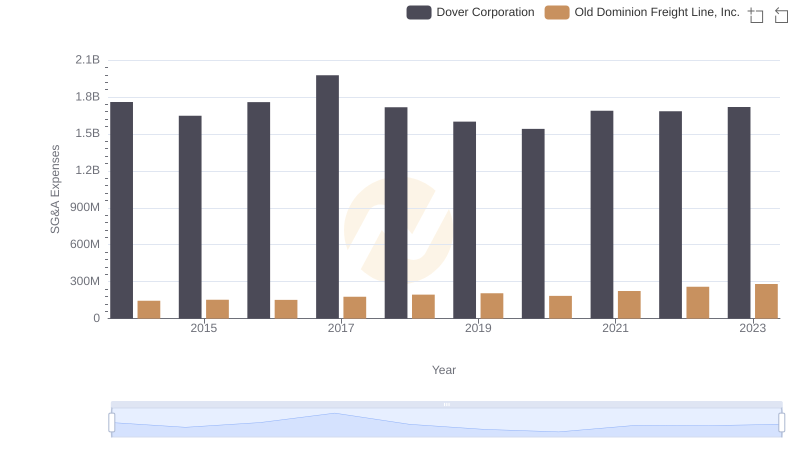Screen dimensions: 800x461
Task: Click the Dover Corporation dark legend swatch
Action: coord(419,12)
